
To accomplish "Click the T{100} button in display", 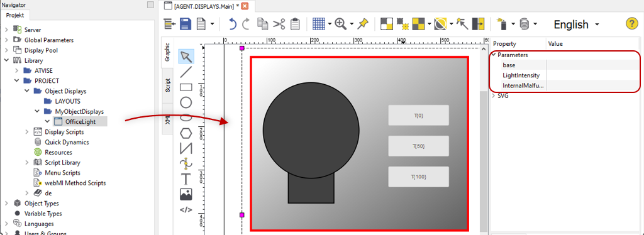I will coord(418,177).
